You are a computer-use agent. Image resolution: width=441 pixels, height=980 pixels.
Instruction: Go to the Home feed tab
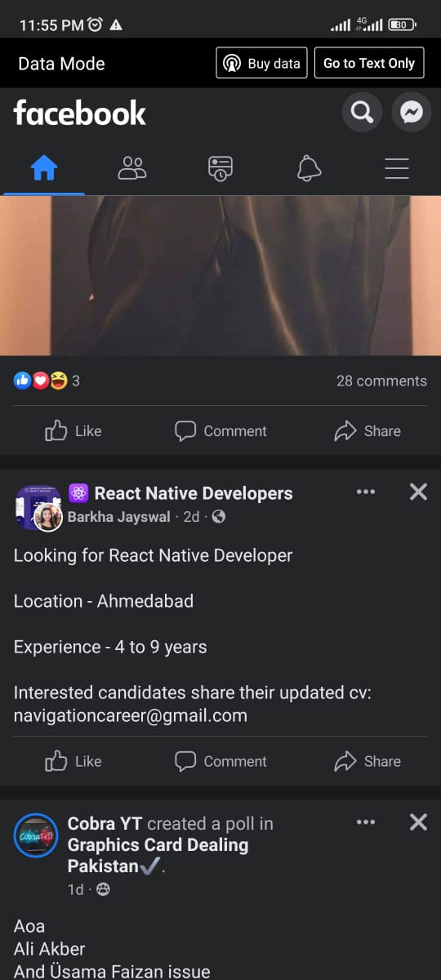tap(44, 168)
